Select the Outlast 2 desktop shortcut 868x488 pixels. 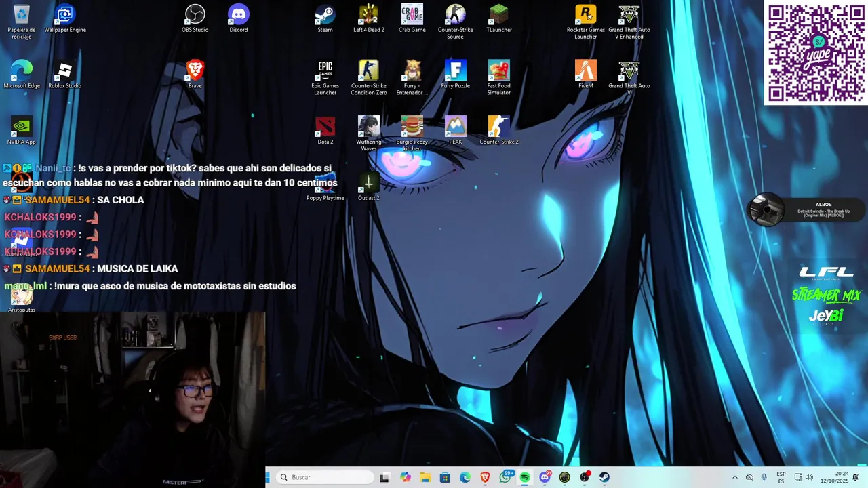pos(369,186)
